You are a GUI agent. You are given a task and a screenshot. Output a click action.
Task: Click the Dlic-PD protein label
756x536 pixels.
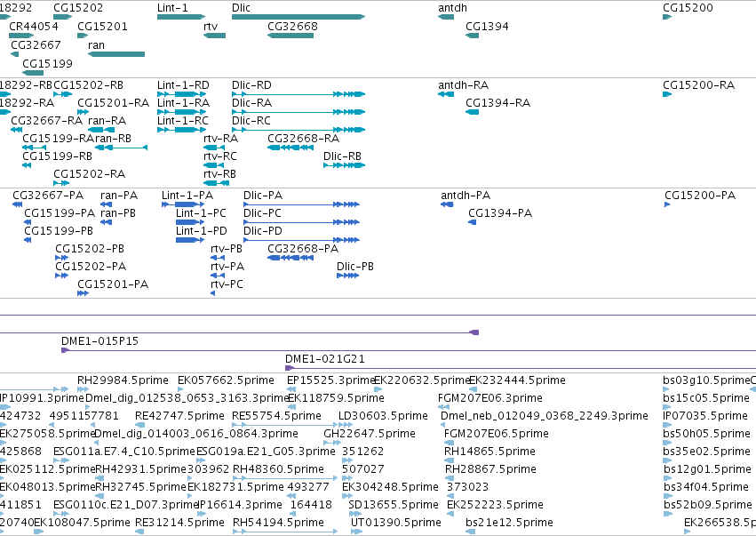point(263,231)
